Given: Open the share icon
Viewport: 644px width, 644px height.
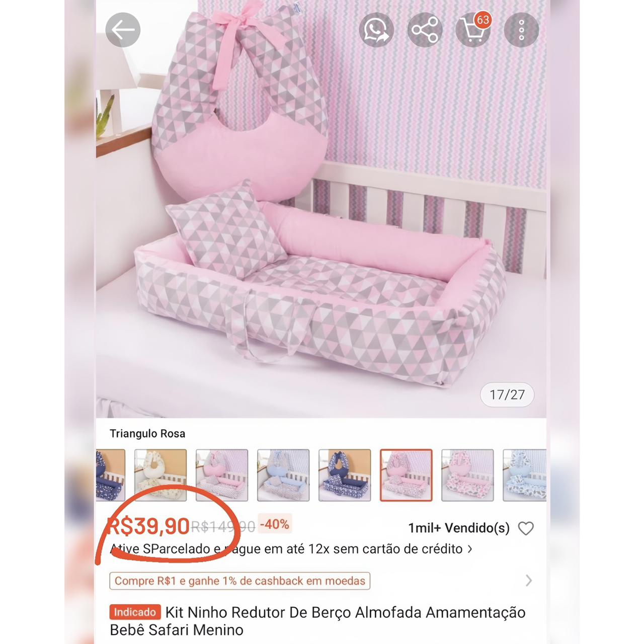Looking at the screenshot, I should [425, 30].
